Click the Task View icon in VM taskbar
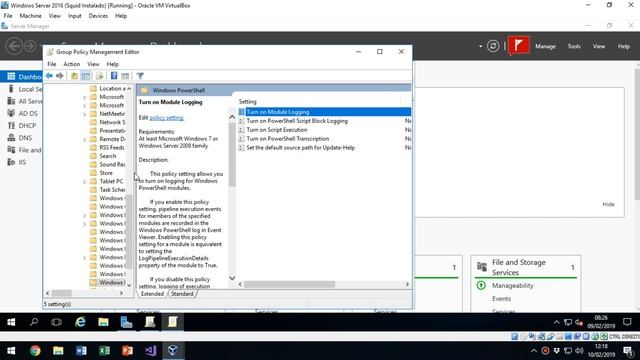640x360 pixels. pyautogui.click(x=56, y=322)
